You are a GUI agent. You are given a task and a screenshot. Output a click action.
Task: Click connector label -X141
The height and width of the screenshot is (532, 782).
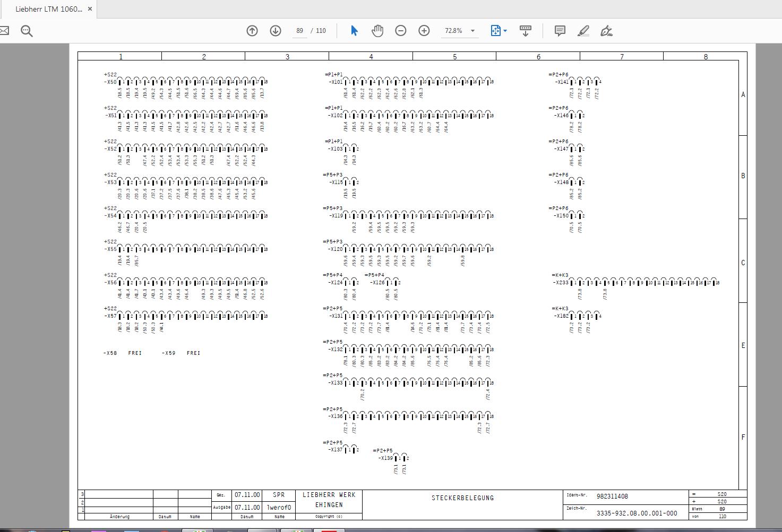(x=561, y=82)
